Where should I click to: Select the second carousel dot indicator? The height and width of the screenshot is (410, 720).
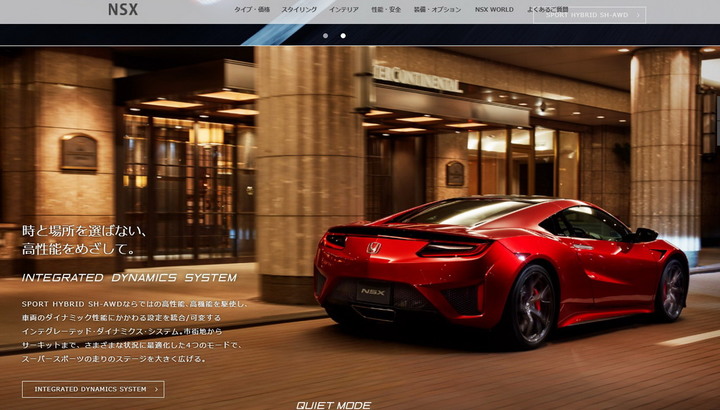pos(343,35)
